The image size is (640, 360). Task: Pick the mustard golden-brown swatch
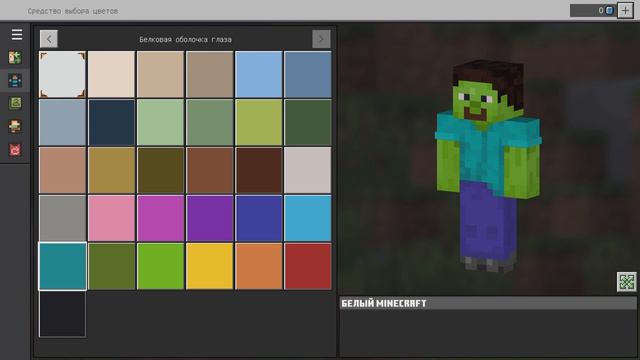tap(111, 170)
